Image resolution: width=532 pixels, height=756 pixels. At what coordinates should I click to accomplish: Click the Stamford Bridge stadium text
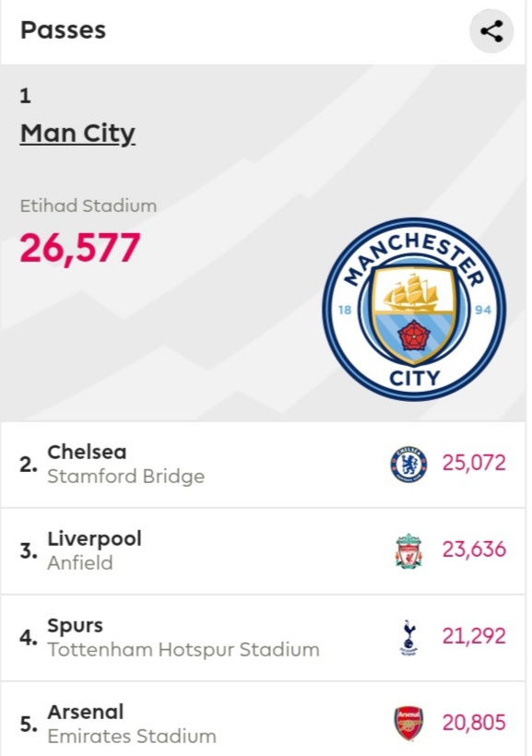[126, 477]
